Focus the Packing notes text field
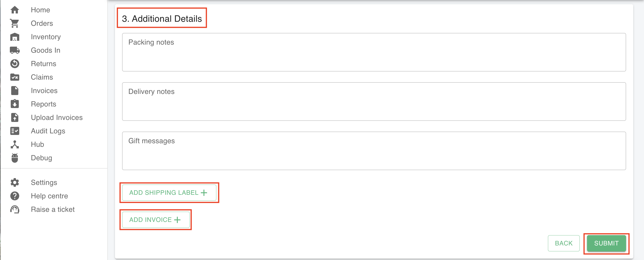This screenshot has width=644, height=260. [374, 52]
